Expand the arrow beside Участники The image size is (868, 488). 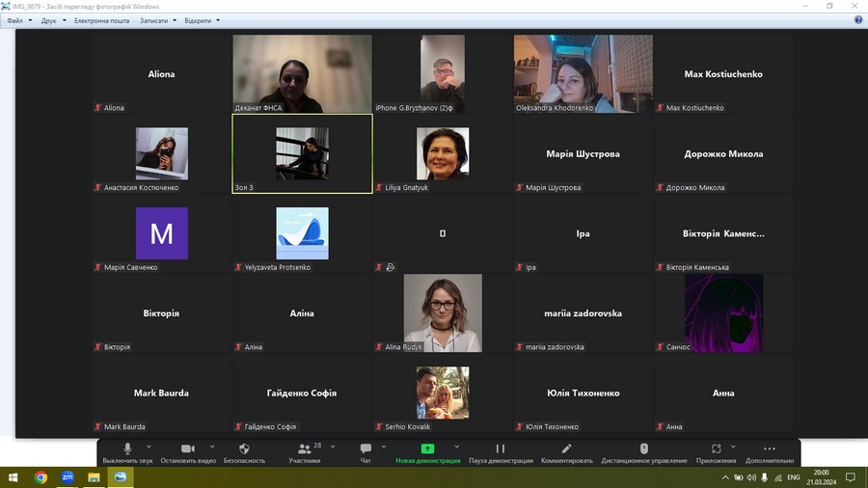pyautogui.click(x=327, y=447)
